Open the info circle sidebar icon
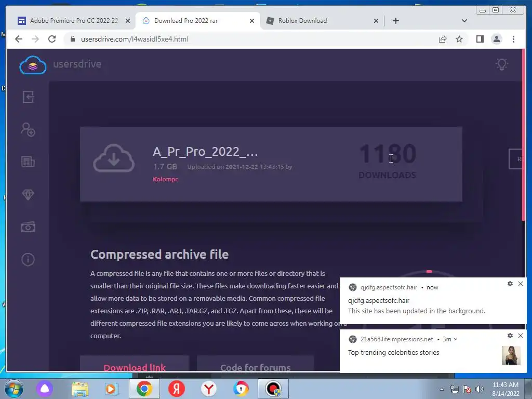Screen dimensions: 532x399 (x=28, y=260)
